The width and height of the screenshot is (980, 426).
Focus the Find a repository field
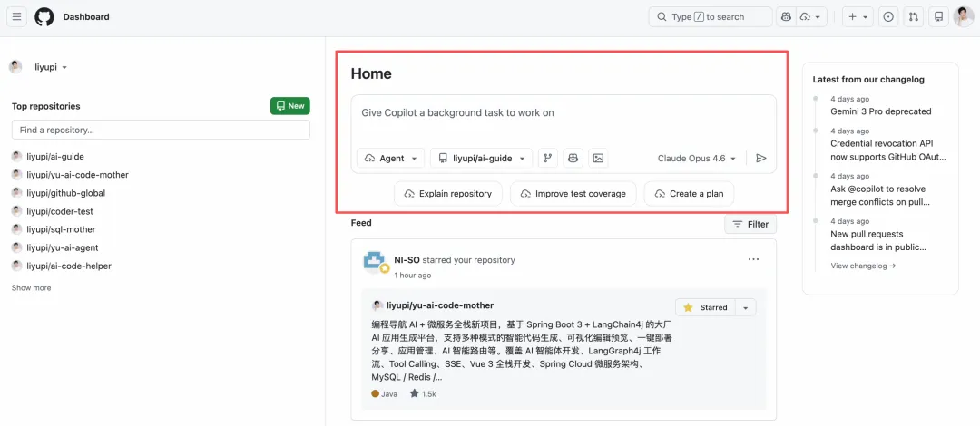tap(161, 130)
